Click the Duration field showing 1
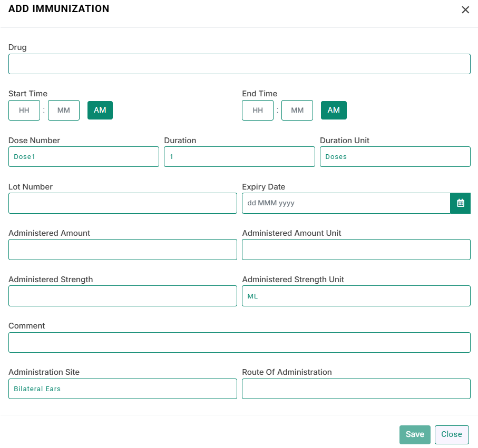The image size is (478, 448). coord(239,156)
